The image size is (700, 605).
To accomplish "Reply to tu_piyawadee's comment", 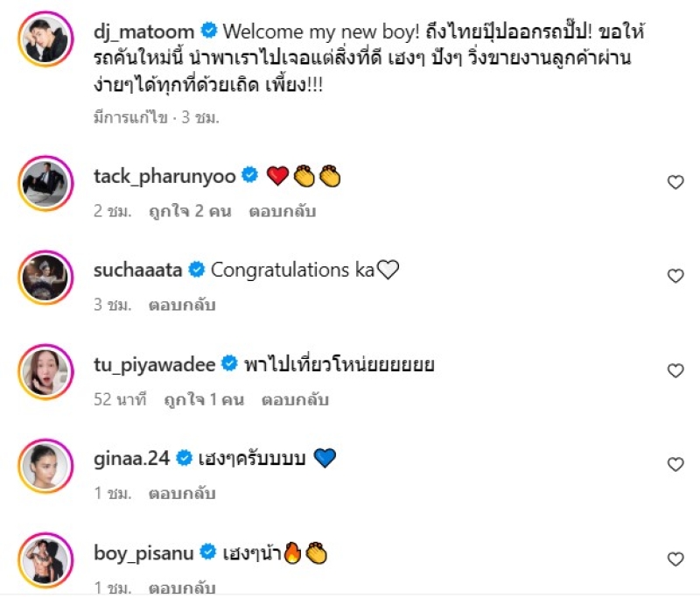I will tap(295, 399).
